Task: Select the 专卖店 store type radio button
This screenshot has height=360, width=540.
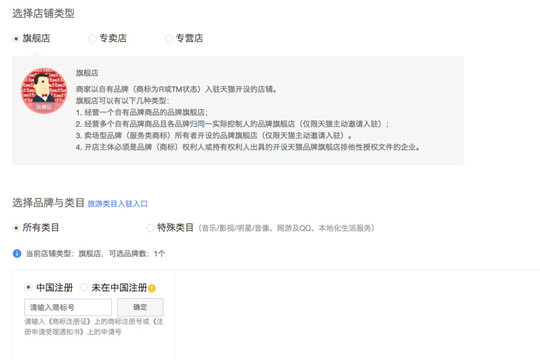Action: [92, 38]
